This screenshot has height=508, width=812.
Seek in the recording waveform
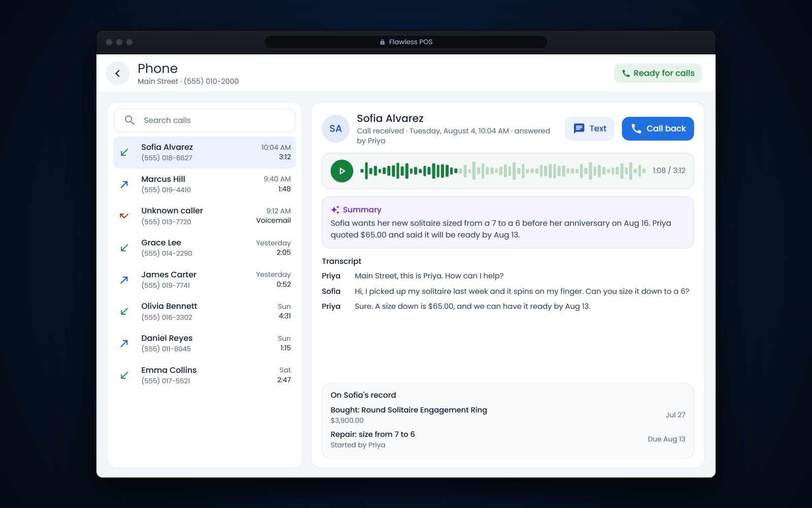(503, 171)
